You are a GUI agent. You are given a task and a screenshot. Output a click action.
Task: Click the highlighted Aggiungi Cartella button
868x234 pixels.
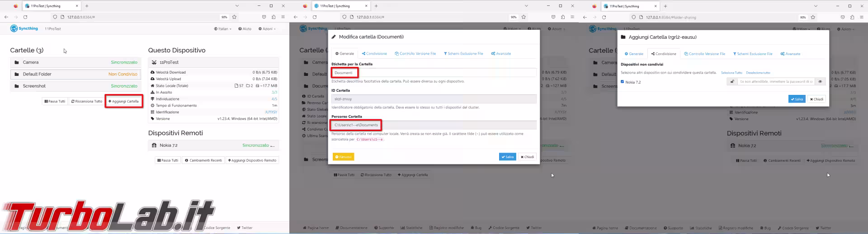pyautogui.click(x=123, y=101)
